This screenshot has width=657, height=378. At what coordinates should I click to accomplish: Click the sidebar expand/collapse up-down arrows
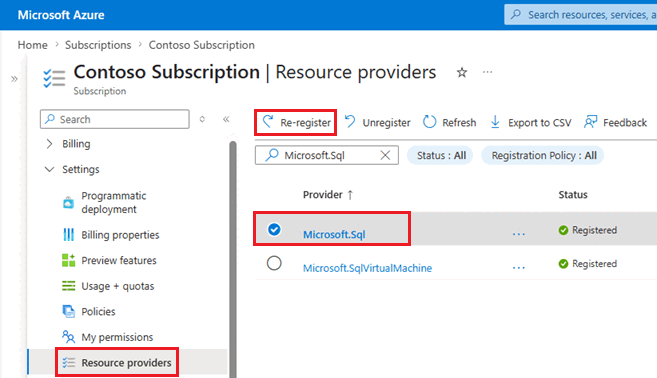click(202, 119)
